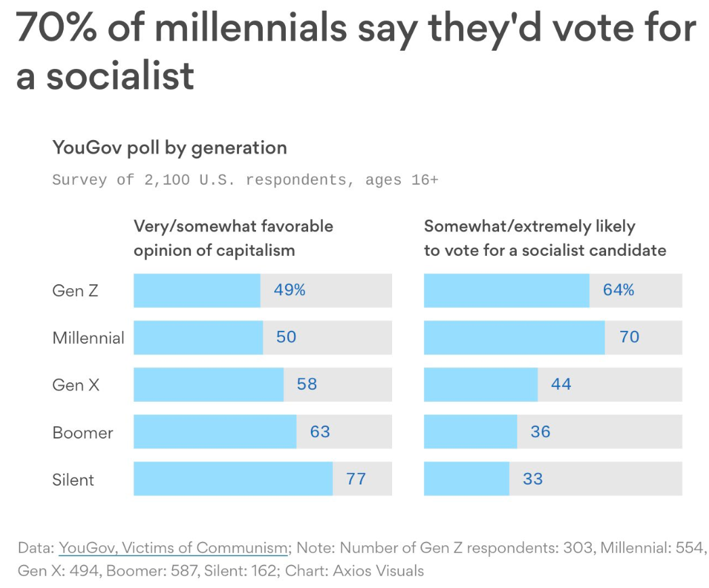Click the Silent socialist vote value of 33

click(x=533, y=479)
